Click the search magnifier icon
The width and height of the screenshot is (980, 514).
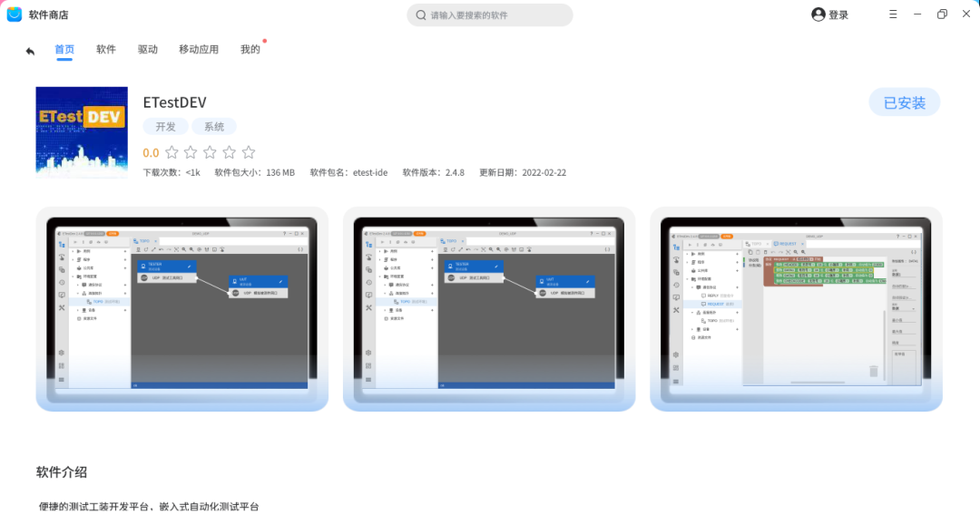coord(421,15)
